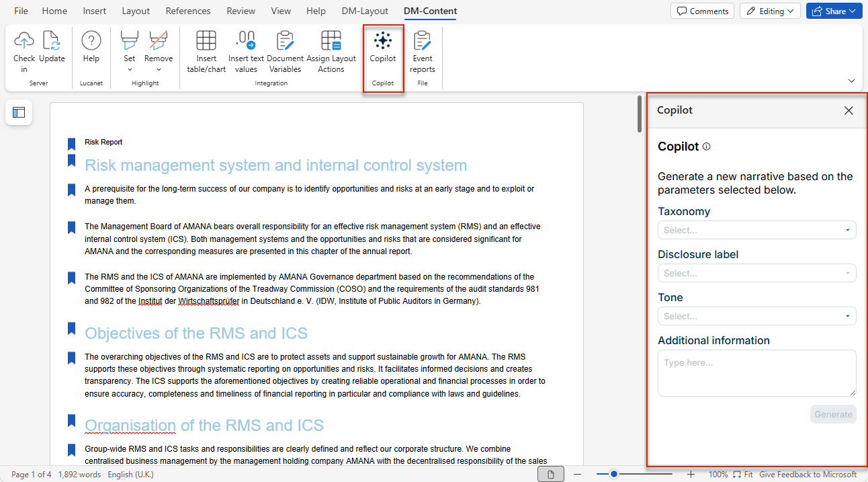Switch to the Review tab
The image size is (868, 482).
[241, 11]
